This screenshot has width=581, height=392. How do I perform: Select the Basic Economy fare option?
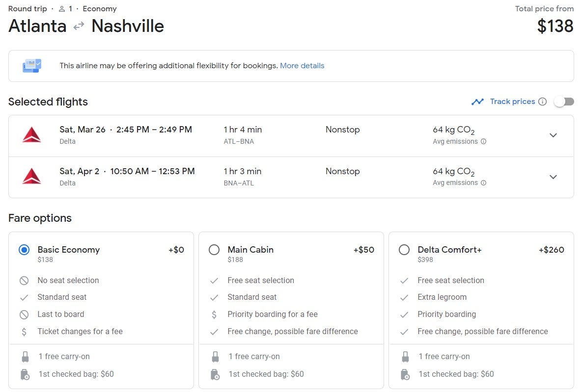24,250
